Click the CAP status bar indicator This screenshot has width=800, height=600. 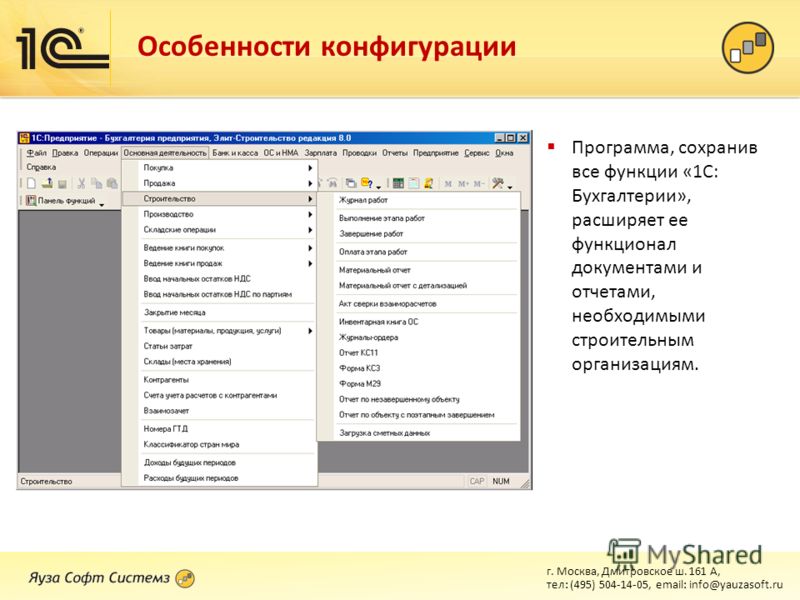(477, 481)
